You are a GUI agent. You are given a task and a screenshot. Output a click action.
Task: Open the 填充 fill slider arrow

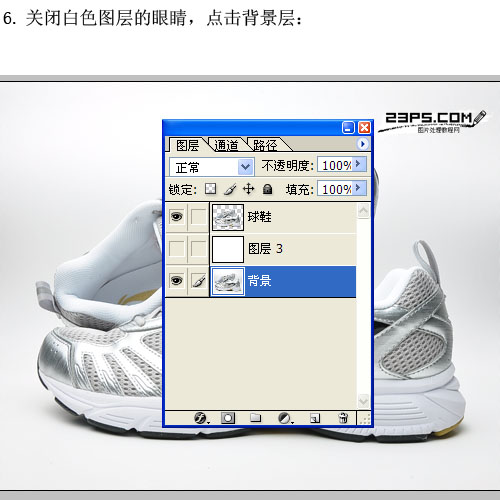pos(359,188)
